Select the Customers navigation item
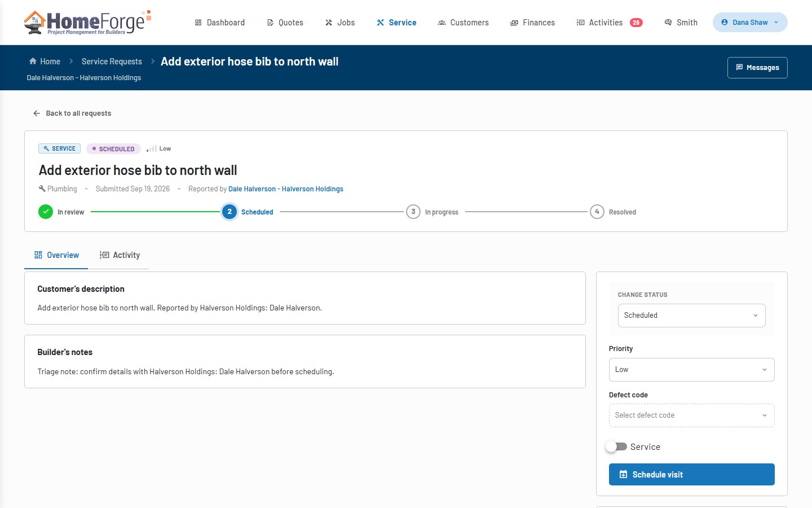 point(464,23)
